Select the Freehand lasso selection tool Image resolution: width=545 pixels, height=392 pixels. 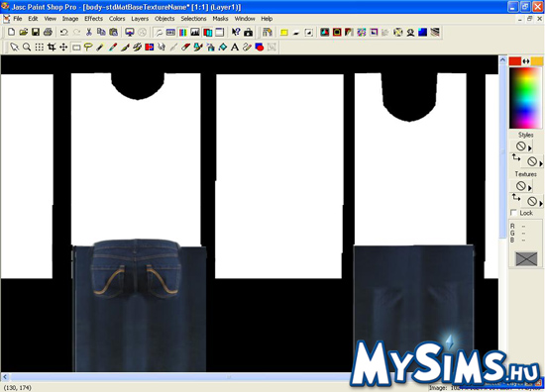(88, 47)
